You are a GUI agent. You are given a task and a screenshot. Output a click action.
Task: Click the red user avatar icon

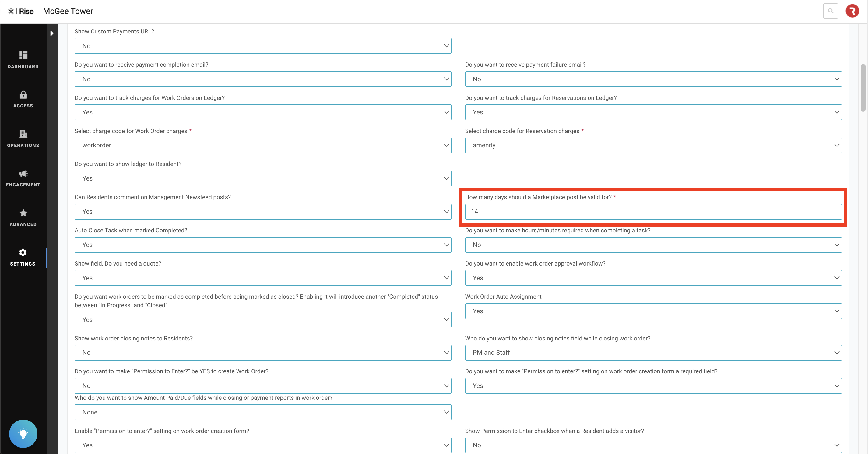pyautogui.click(x=852, y=11)
